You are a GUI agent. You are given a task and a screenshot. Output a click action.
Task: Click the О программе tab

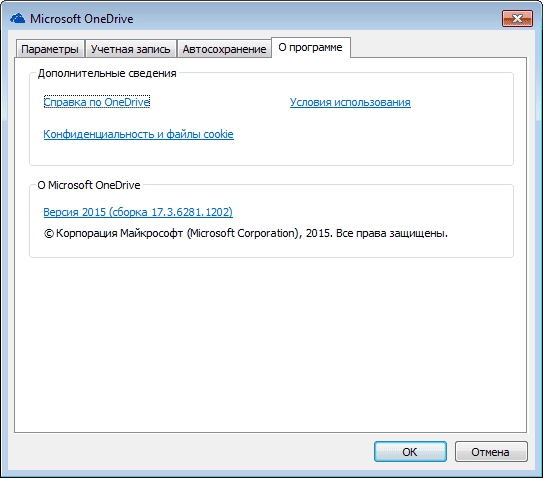coord(311,47)
